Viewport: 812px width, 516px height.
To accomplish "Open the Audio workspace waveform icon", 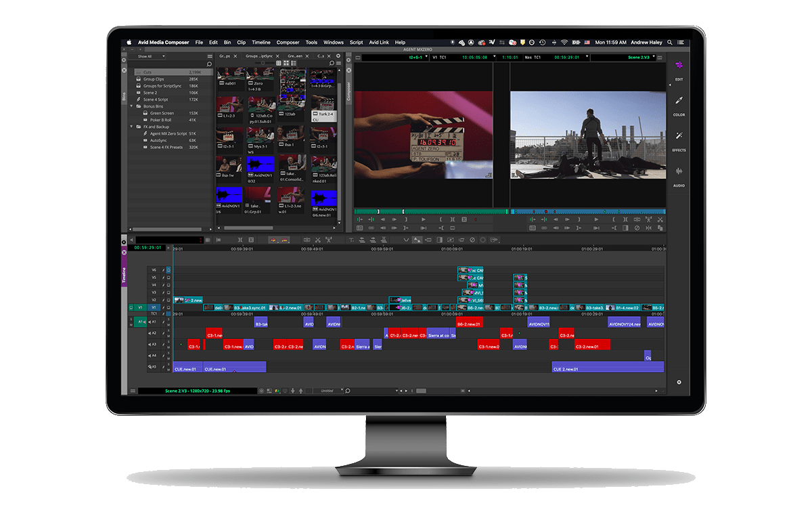I will coord(679,171).
